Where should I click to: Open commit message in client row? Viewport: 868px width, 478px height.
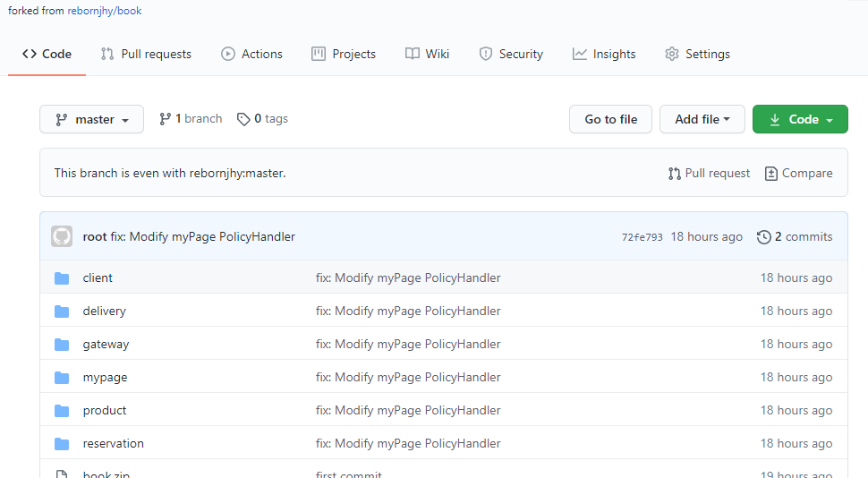point(408,277)
